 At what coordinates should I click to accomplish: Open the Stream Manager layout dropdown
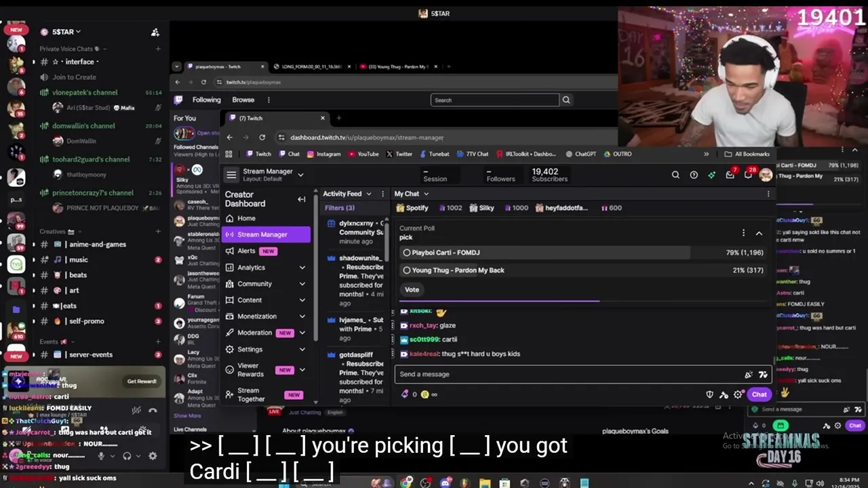coord(300,175)
